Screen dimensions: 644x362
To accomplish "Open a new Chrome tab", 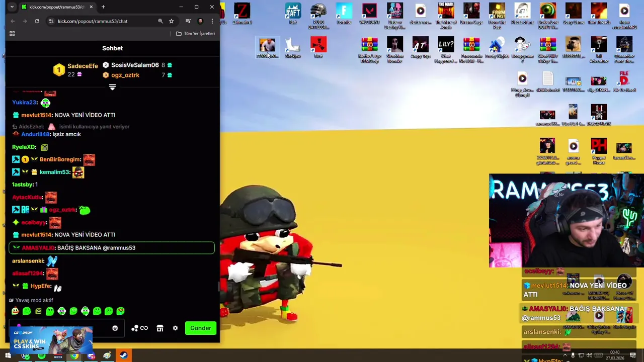I will 103,7.
